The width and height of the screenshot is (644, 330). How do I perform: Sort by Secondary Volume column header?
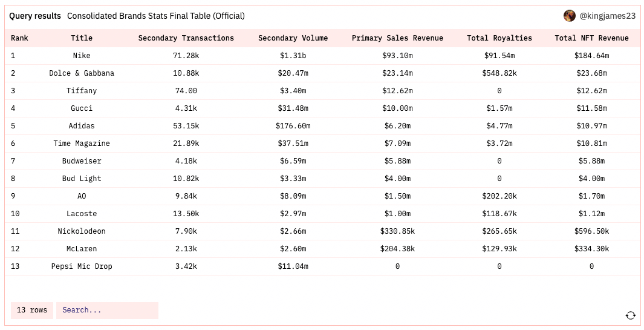tap(293, 38)
